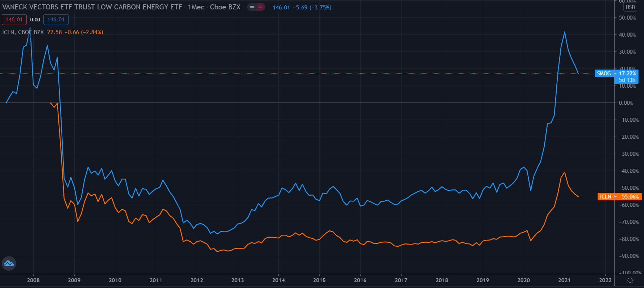The image size is (644, 288).
Task: Click the SMOG change -5.69 (-3.75%) value
Action: (x=312, y=7)
